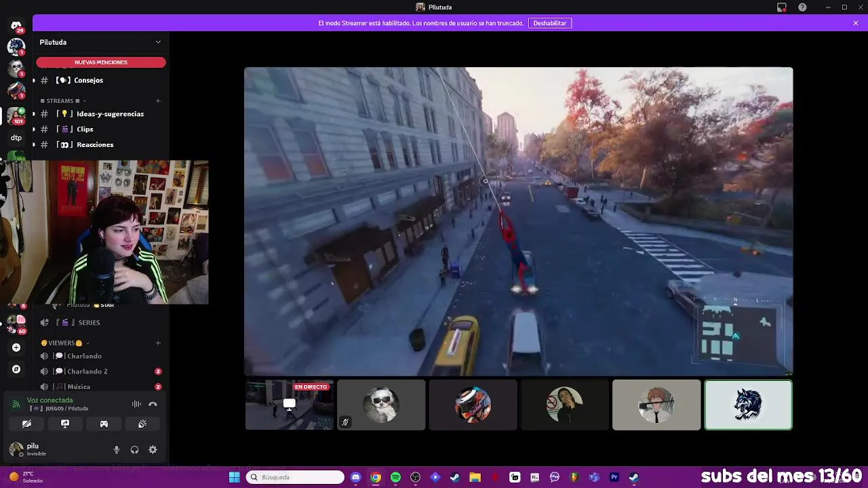868x488 pixels.
Task: Disconnect from the voice call
Action: click(153, 404)
